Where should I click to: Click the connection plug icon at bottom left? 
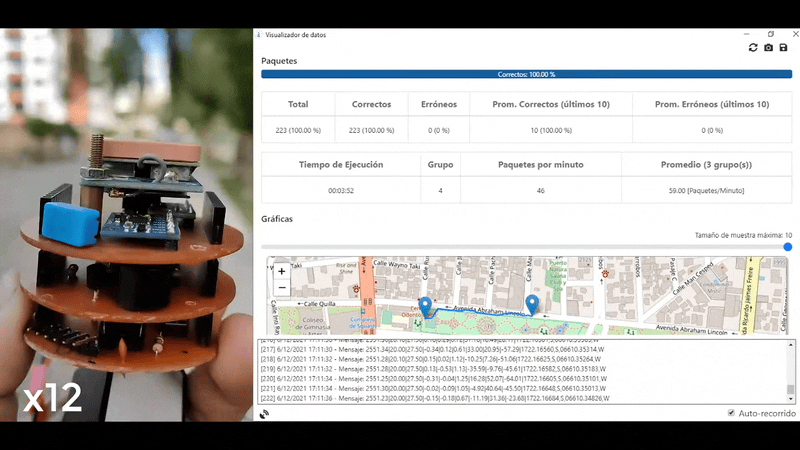[264, 414]
